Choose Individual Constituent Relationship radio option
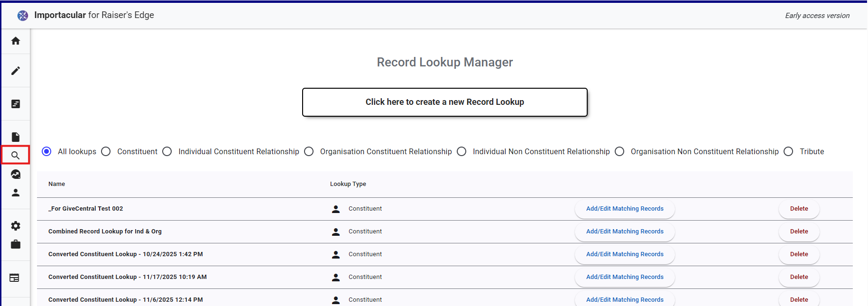 167,151
